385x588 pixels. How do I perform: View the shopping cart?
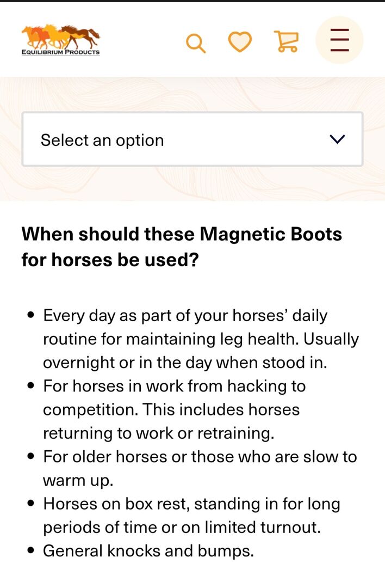click(x=286, y=42)
